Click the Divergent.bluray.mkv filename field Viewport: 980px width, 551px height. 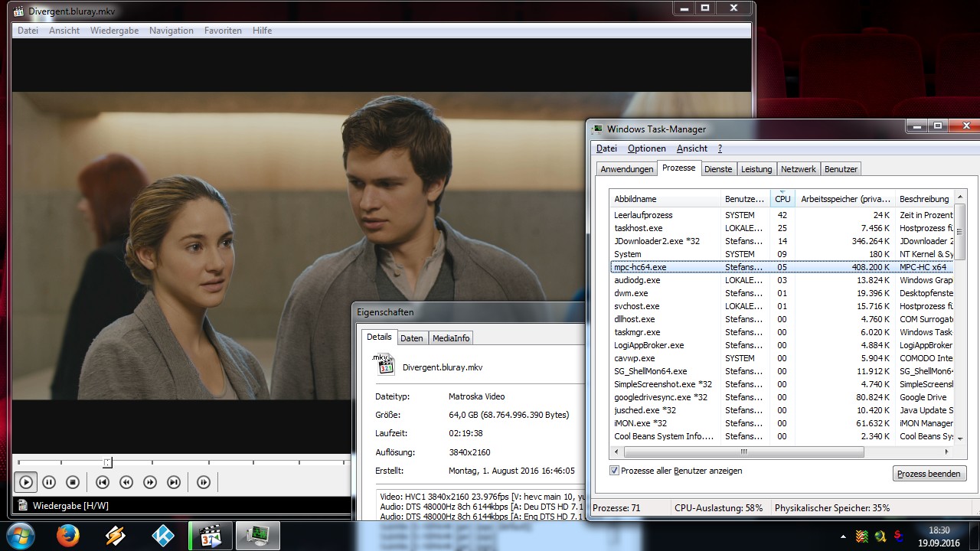pos(443,367)
